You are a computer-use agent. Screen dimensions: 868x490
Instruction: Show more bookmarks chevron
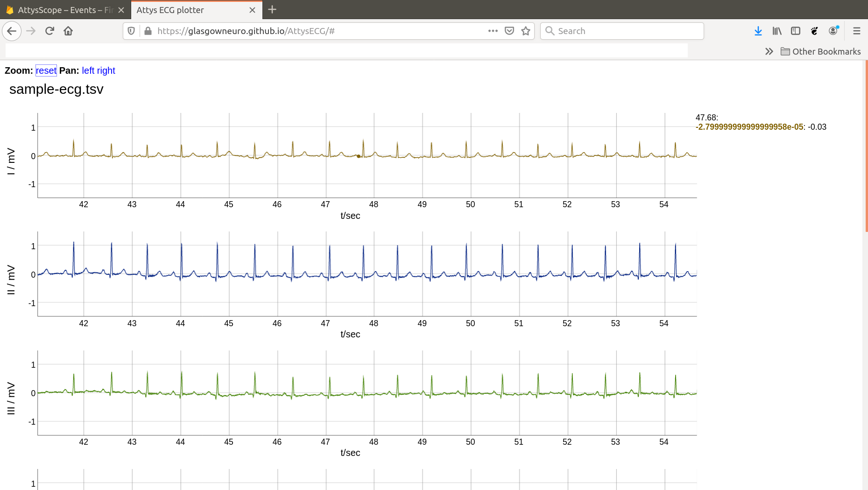tap(769, 51)
